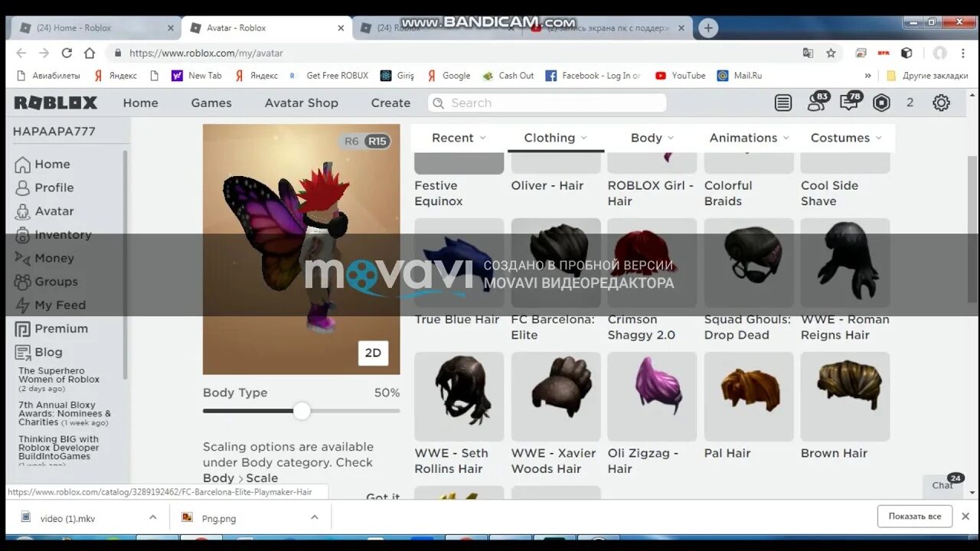The image size is (980, 551).
Task: Open Другие закладки bookmarks folder
Action: click(x=926, y=76)
